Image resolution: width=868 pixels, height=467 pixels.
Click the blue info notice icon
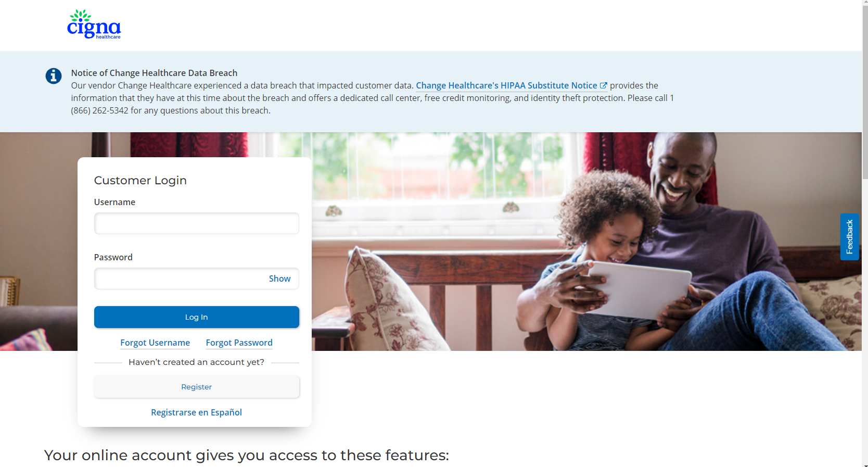tap(54, 76)
